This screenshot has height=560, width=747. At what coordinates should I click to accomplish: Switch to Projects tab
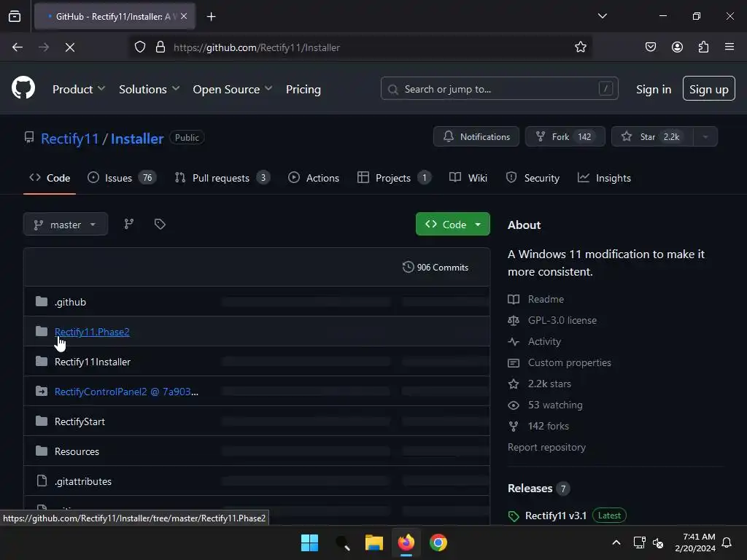click(395, 178)
